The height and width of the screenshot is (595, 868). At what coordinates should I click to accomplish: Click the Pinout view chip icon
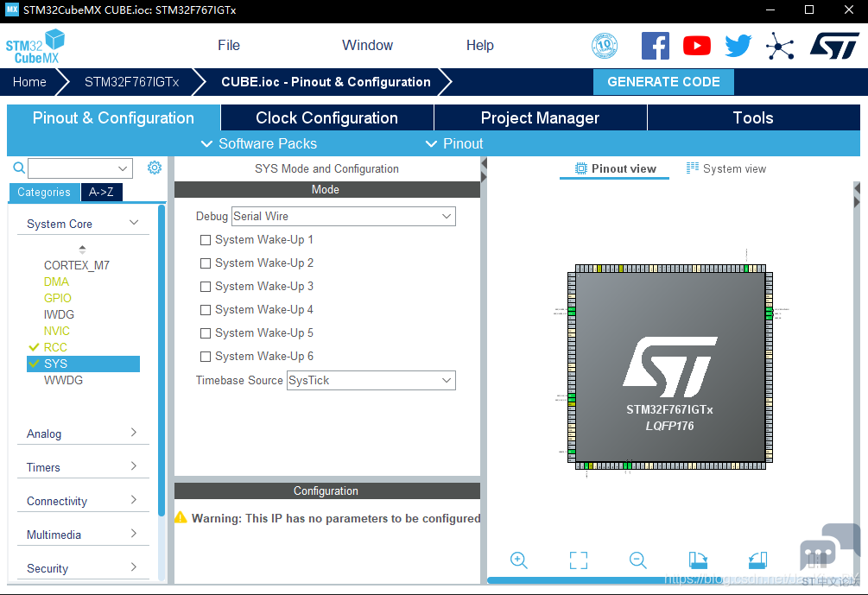580,168
